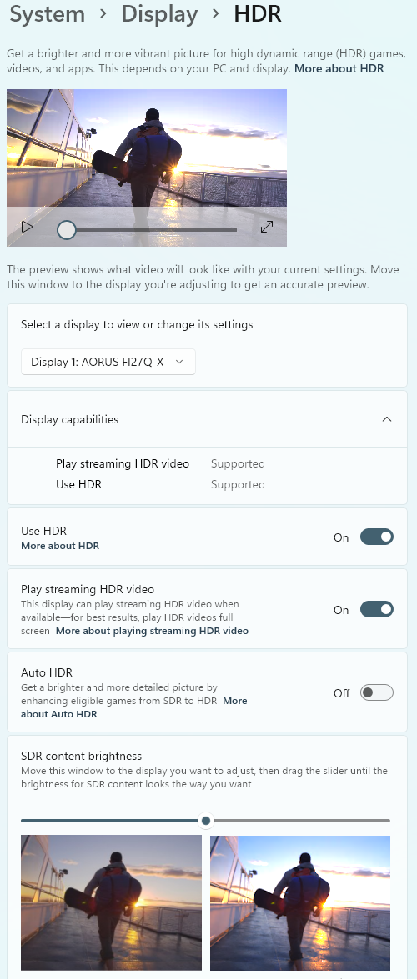Play the HDR preview video

[x=26, y=227]
